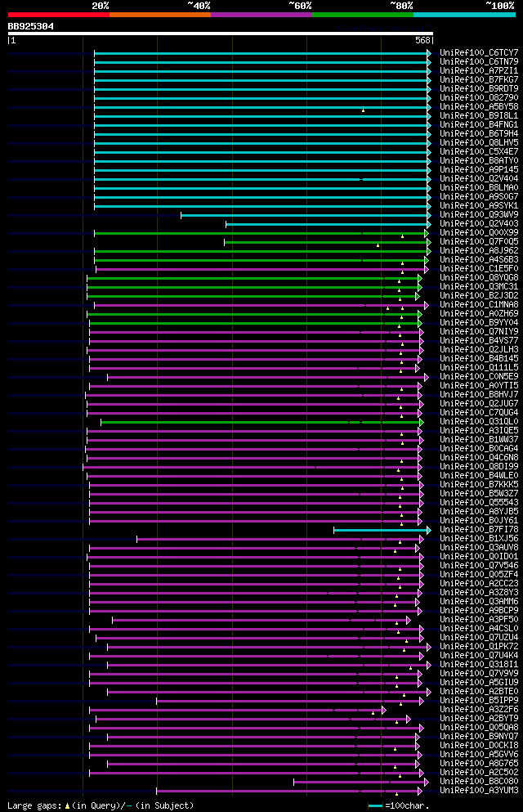Screen dimensions: 523x812
Task: Click the red 20% identity legend segment
Action: (59, 15)
